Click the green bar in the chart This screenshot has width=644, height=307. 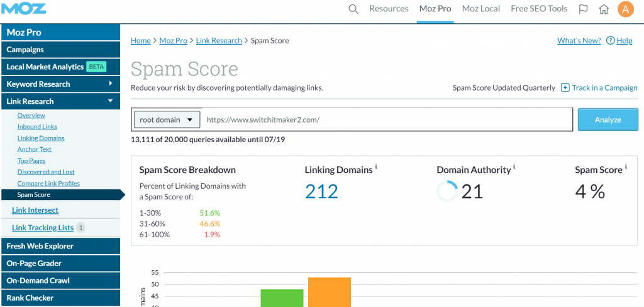pos(282,298)
